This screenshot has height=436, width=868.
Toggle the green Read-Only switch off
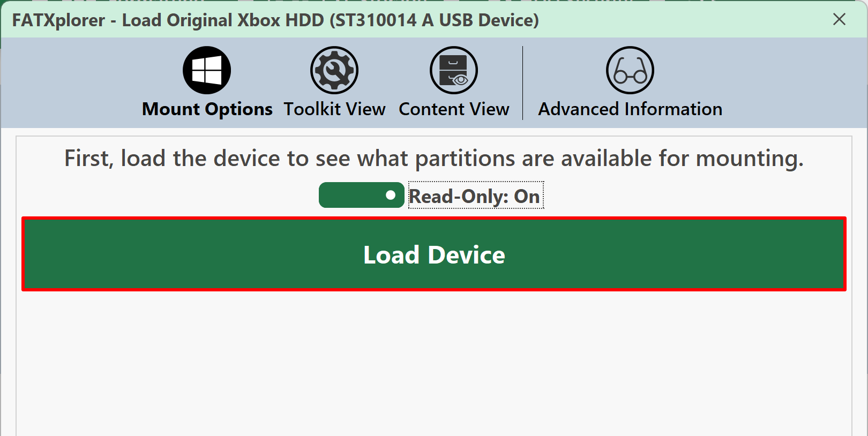coord(362,195)
